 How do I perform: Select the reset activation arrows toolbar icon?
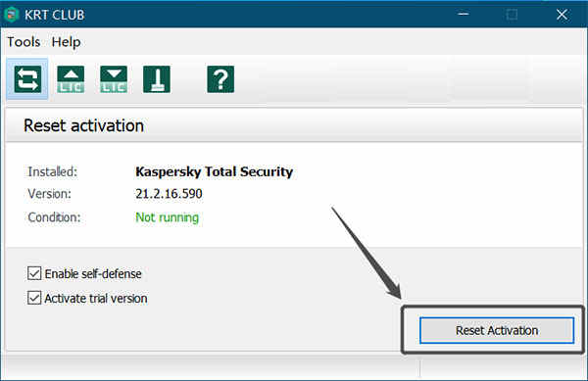(27, 79)
